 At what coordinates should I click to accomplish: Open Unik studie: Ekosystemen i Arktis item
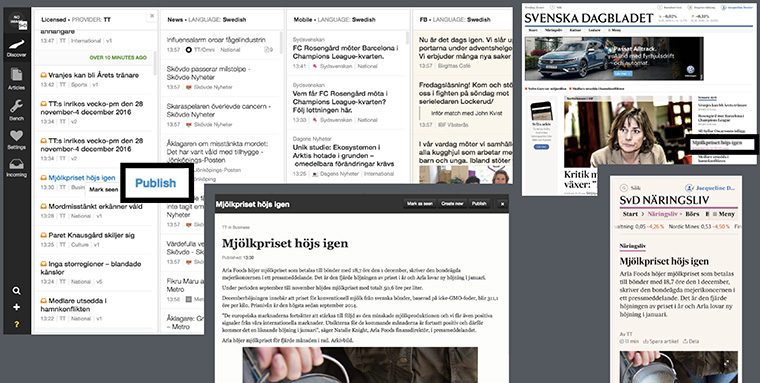pos(344,155)
